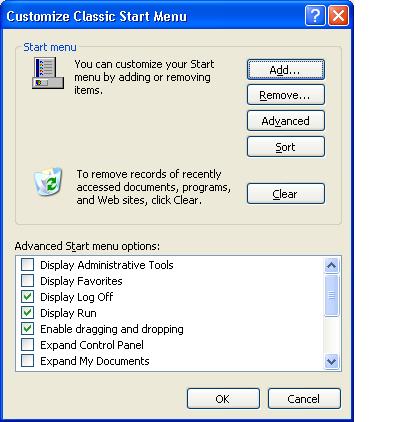The height and width of the screenshot is (422, 418).
Task: Click the options list scrollbar thumb
Action: click(x=331, y=295)
